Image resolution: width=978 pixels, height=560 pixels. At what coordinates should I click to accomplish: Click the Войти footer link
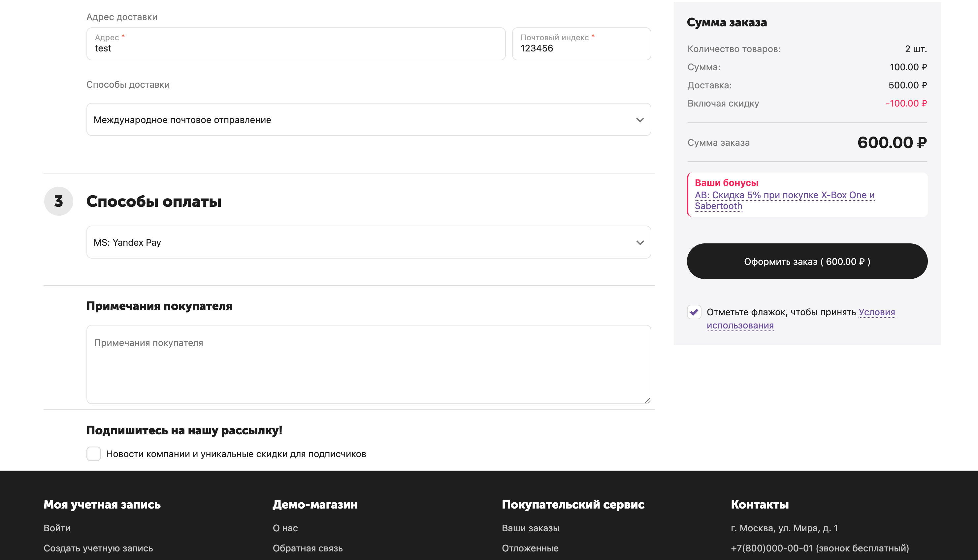tap(57, 528)
